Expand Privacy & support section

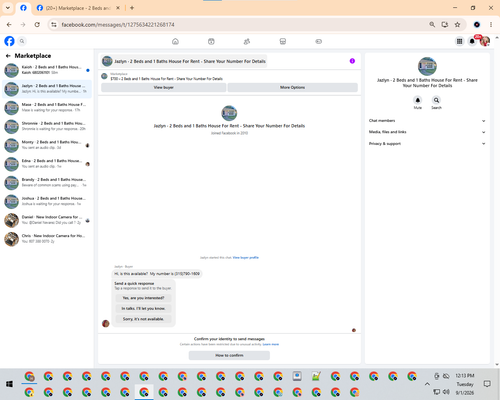coord(427,144)
